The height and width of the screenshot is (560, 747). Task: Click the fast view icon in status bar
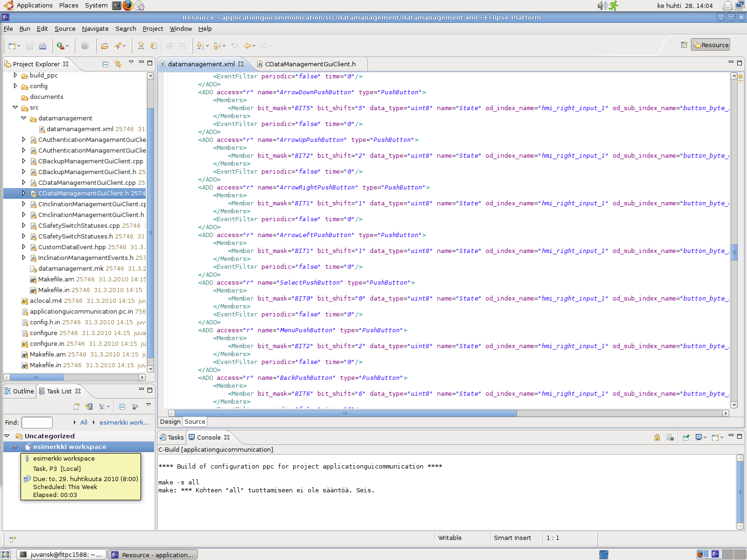tap(13, 539)
